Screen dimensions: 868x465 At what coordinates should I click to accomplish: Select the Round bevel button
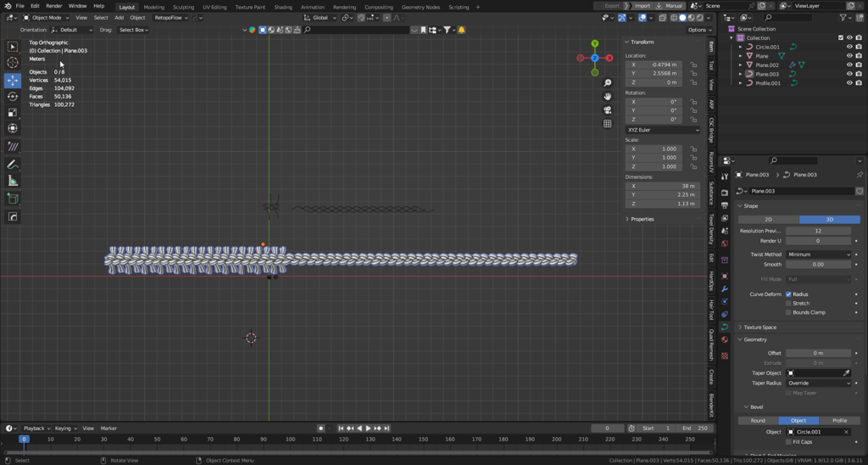click(758, 421)
